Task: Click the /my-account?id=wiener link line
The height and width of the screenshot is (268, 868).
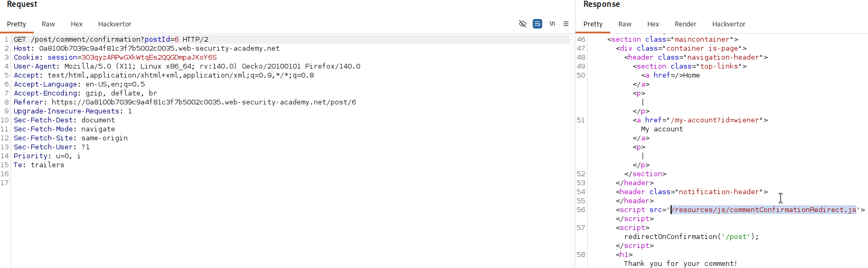Action: pos(700,120)
